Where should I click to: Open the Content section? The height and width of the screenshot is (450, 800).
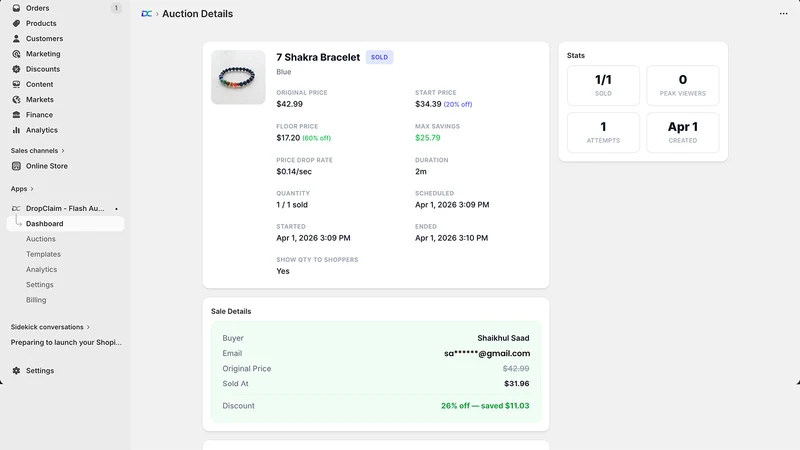pos(39,84)
